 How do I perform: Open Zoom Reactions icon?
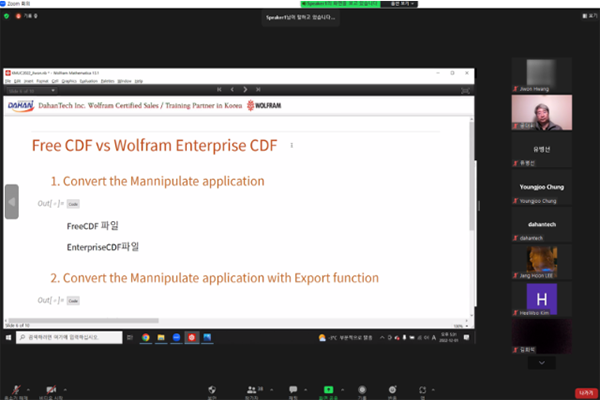[392, 390]
